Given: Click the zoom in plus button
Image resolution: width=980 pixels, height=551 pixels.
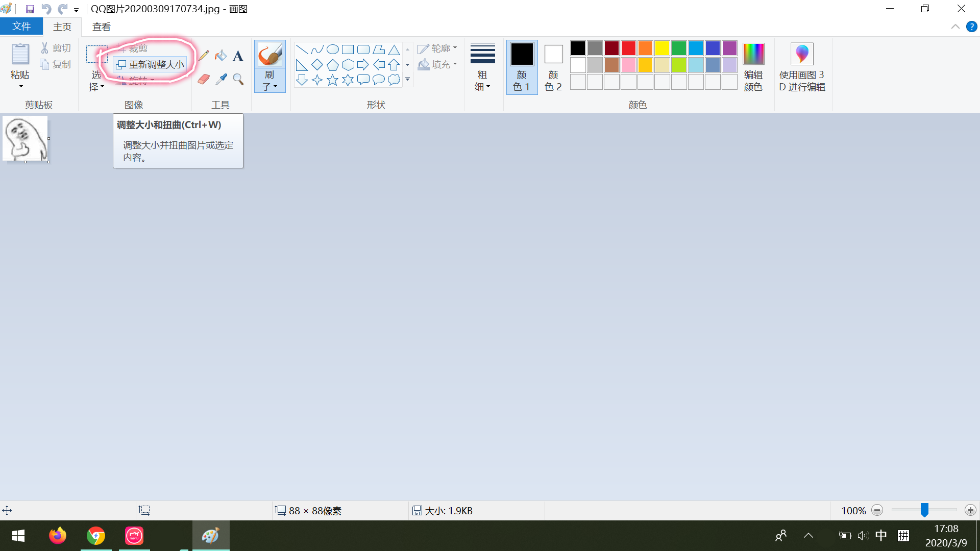Looking at the screenshot, I should (970, 510).
